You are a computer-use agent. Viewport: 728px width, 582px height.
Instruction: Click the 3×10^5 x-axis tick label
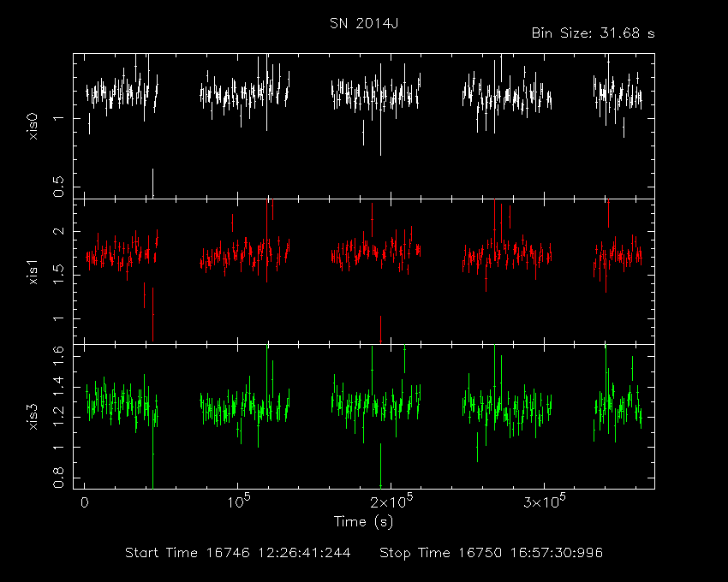[x=544, y=502]
